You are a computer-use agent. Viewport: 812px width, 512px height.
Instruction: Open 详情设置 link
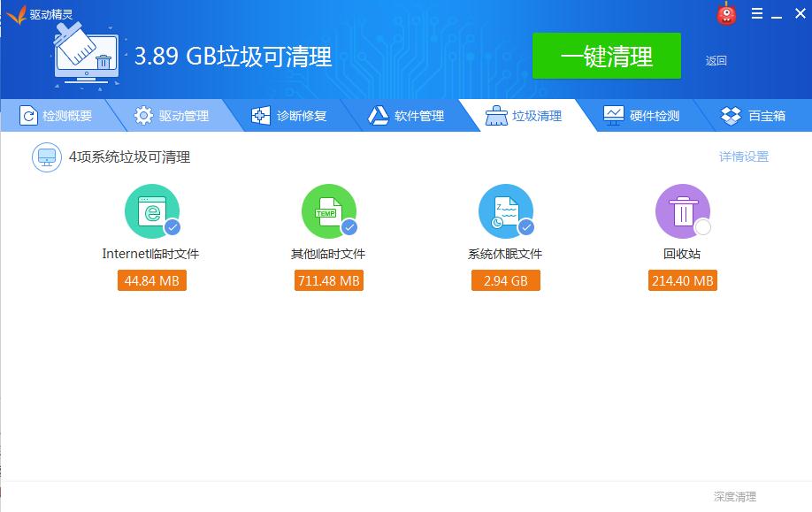click(744, 157)
